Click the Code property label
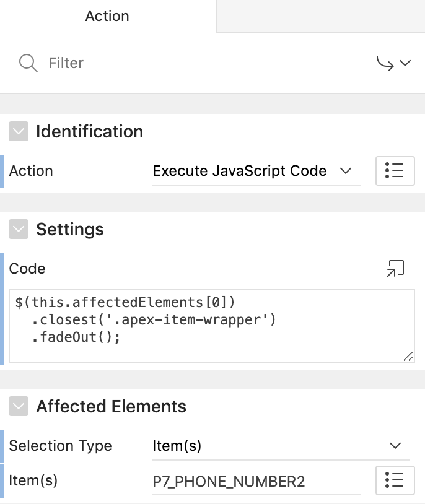 pyautogui.click(x=27, y=269)
